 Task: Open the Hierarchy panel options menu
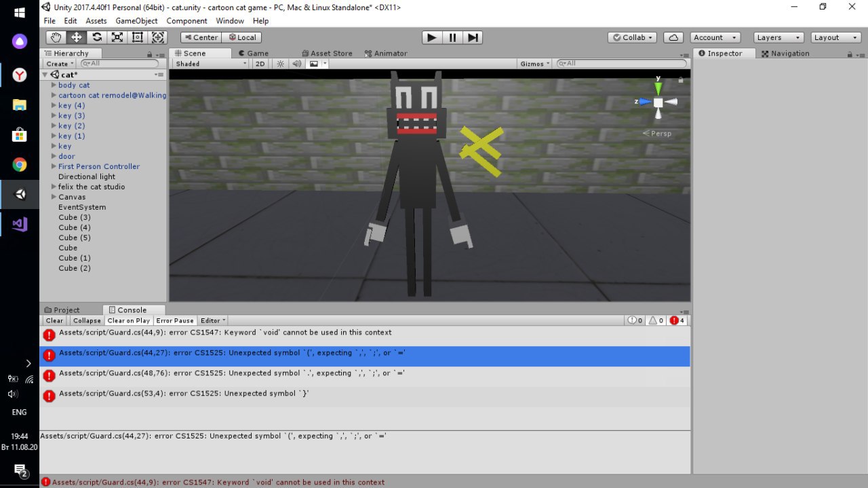pyautogui.click(x=161, y=54)
